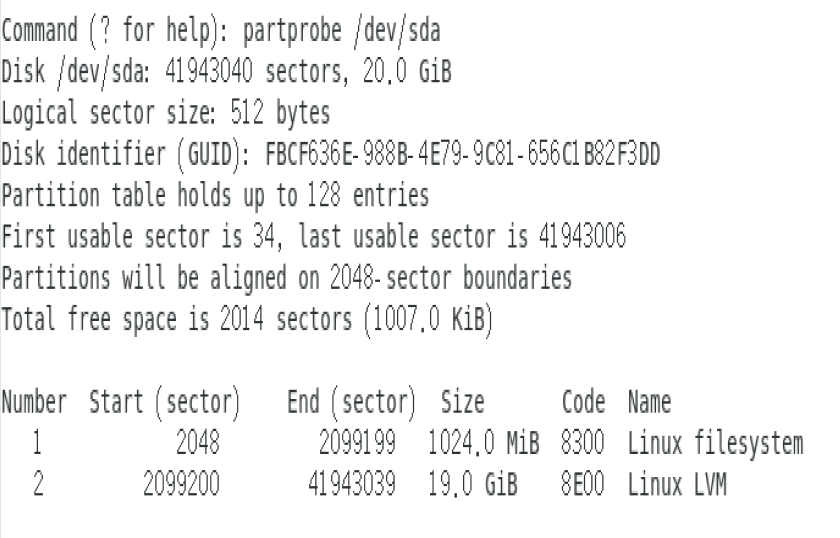This screenshot has height=538, width=840.
Task: Click the 'End (sector)' column header
Action: 350,404
